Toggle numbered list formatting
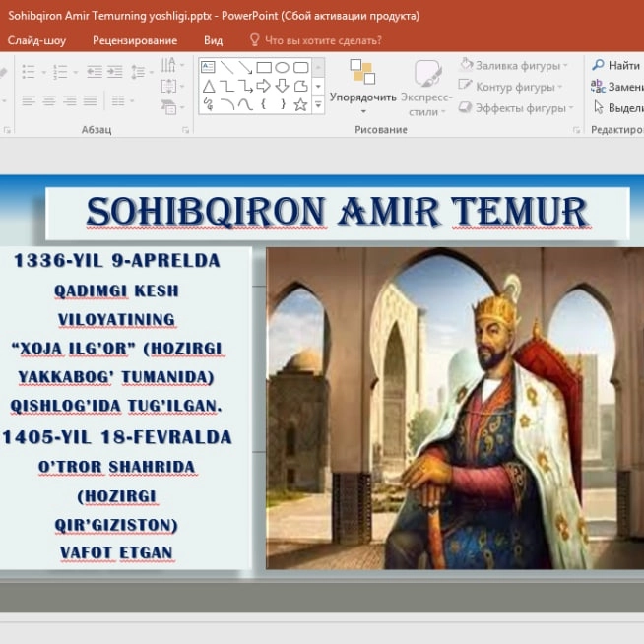This screenshot has height=644, width=644. point(60,72)
